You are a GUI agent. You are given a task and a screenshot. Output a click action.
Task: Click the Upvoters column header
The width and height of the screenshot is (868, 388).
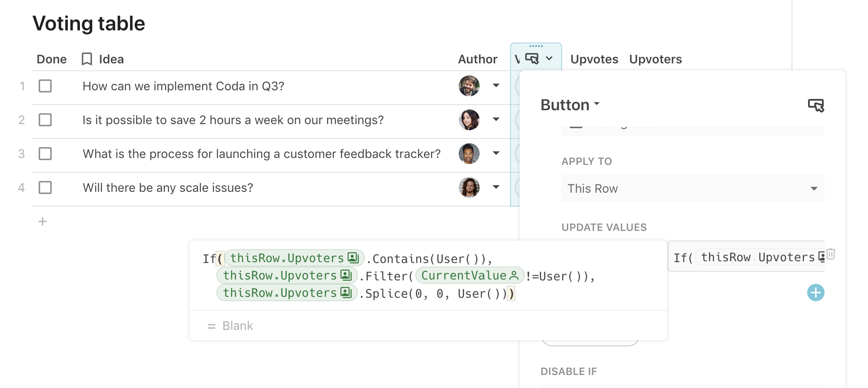coord(655,59)
